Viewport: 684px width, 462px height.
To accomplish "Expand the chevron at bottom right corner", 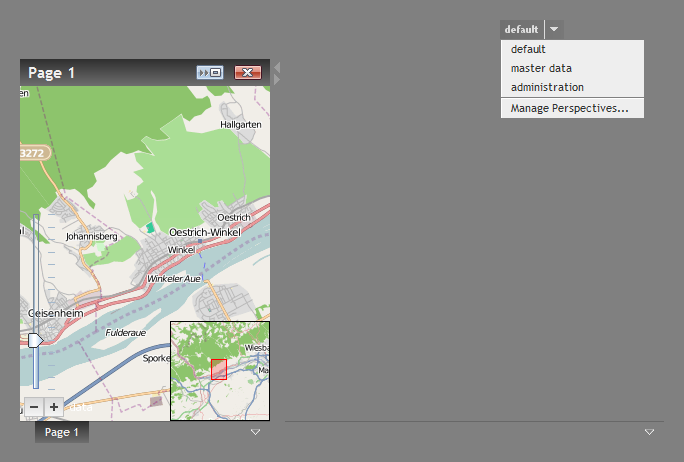I will pos(650,432).
